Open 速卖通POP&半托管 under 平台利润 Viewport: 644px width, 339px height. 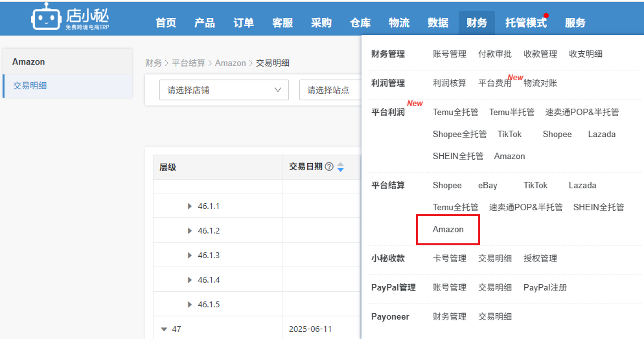(x=582, y=113)
